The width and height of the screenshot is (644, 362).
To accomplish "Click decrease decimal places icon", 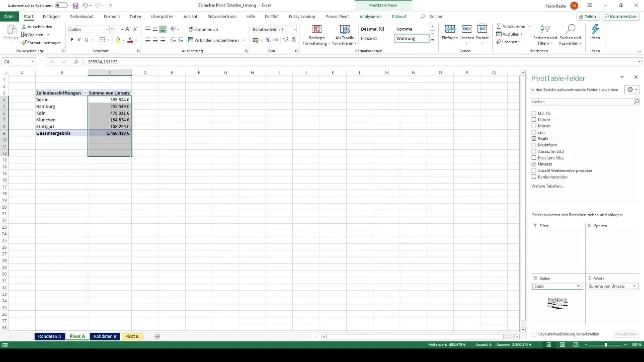I will pyautogui.click(x=292, y=40).
